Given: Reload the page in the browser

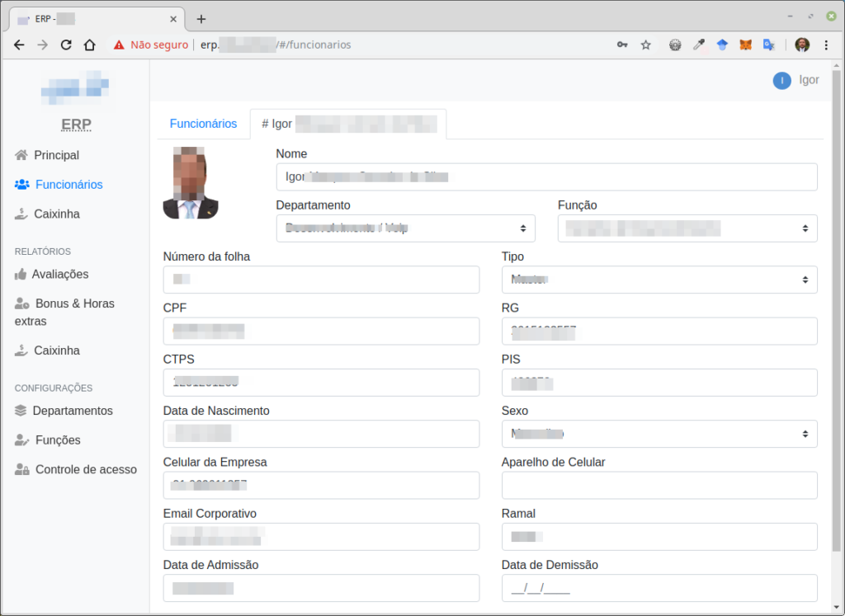Looking at the screenshot, I should (x=66, y=45).
